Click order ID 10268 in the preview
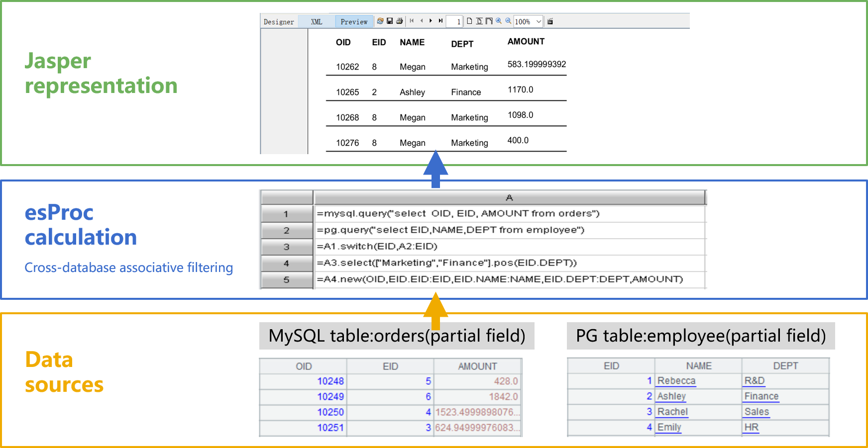This screenshot has height=448, width=868. coord(347,117)
